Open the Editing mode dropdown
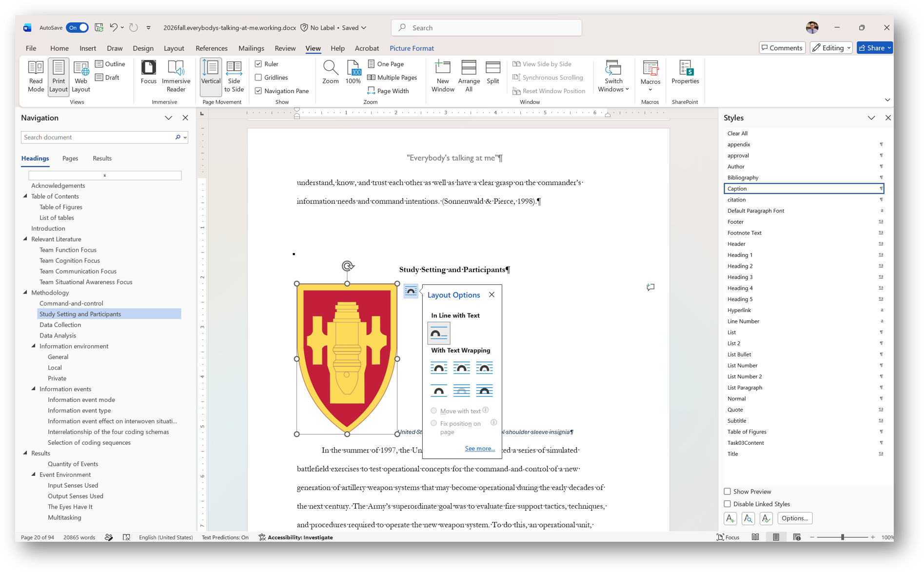Image resolution: width=924 pixels, height=572 pixels. coord(831,48)
